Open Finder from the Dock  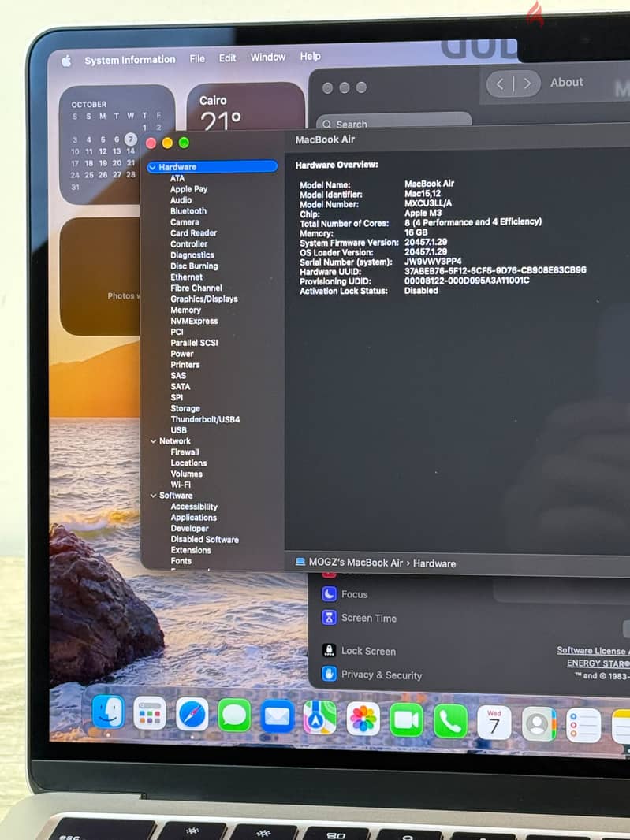pos(108,712)
